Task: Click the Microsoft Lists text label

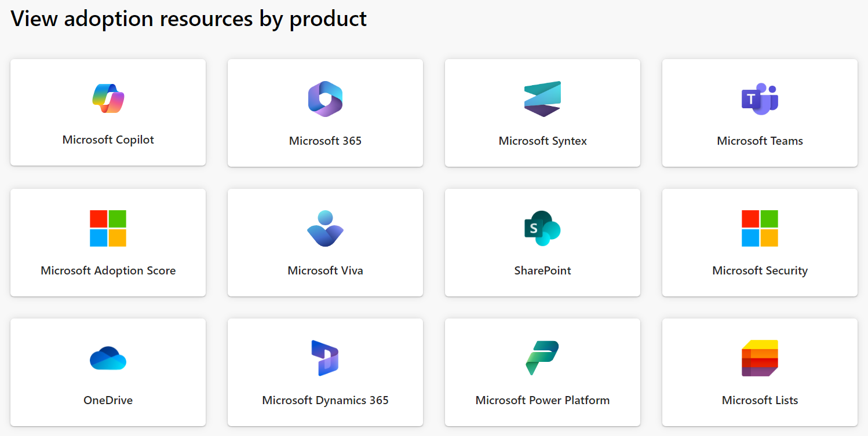Action: click(760, 400)
